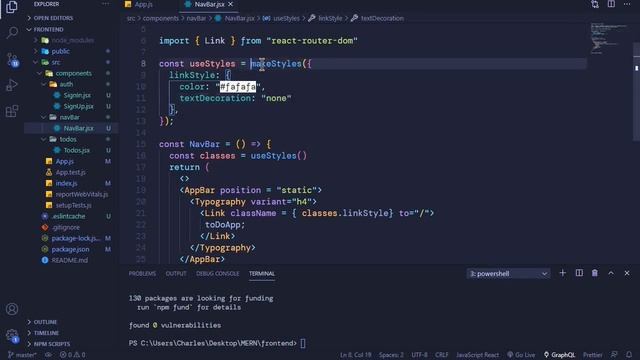Open editor more actions ellipsis
The height and width of the screenshot is (360, 640).
(x=627, y=4)
